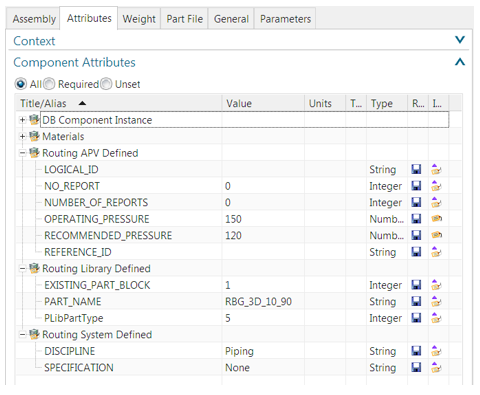This screenshot has width=480, height=395.
Task: Collapse the Routing APV Defined group
Action: point(22,153)
